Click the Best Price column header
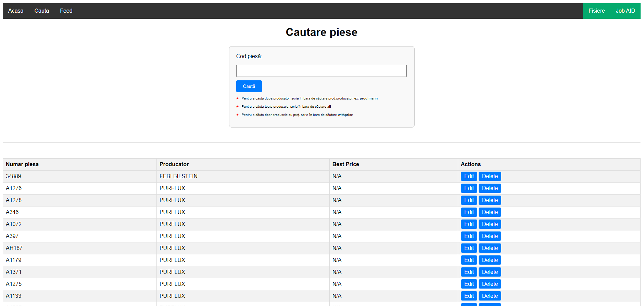 tap(345, 164)
